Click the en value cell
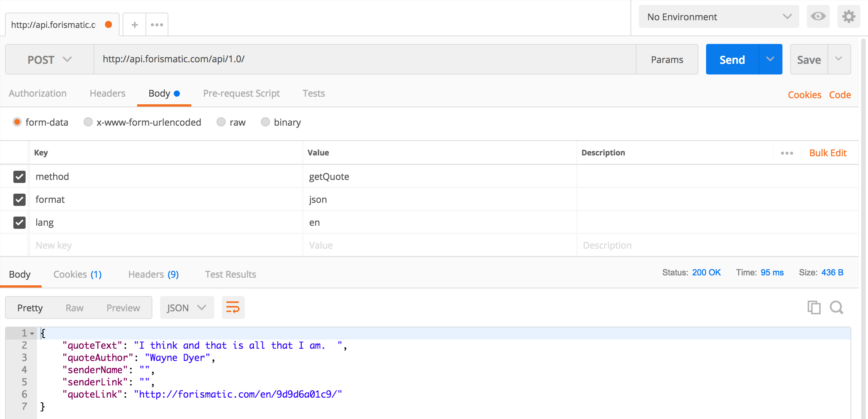 point(440,223)
